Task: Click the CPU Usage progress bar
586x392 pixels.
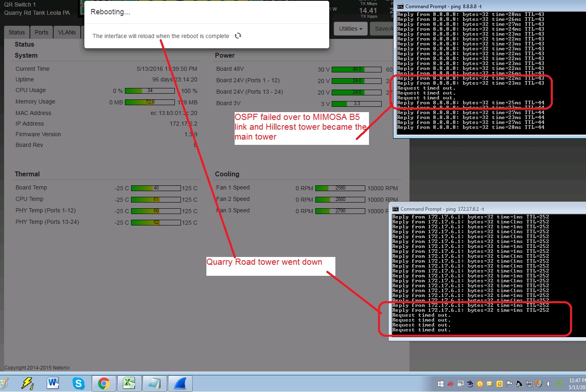Action: (x=150, y=91)
